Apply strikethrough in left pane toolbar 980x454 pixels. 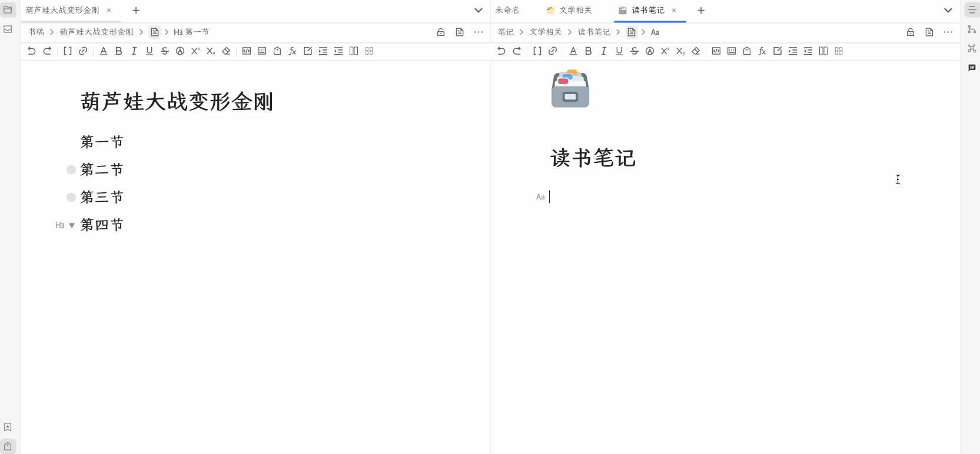click(x=165, y=51)
